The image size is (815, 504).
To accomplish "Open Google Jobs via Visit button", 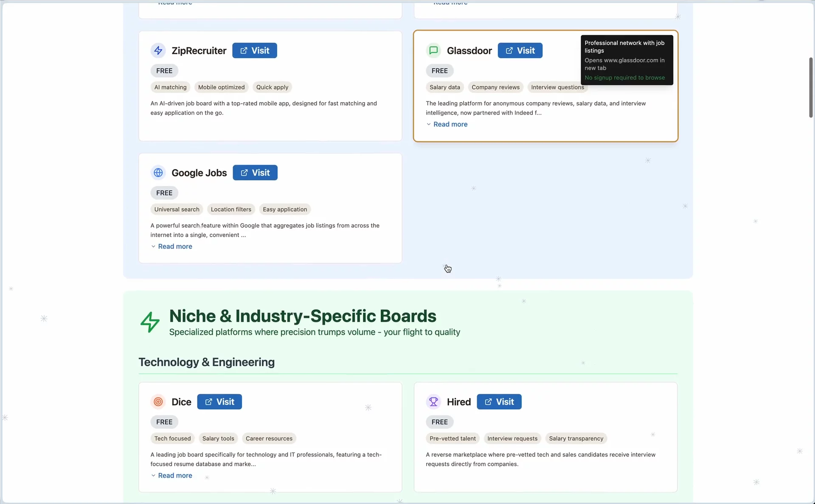I will point(255,173).
